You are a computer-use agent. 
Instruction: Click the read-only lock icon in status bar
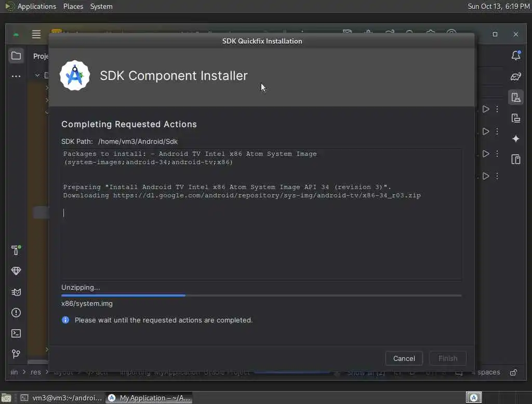pos(514,372)
